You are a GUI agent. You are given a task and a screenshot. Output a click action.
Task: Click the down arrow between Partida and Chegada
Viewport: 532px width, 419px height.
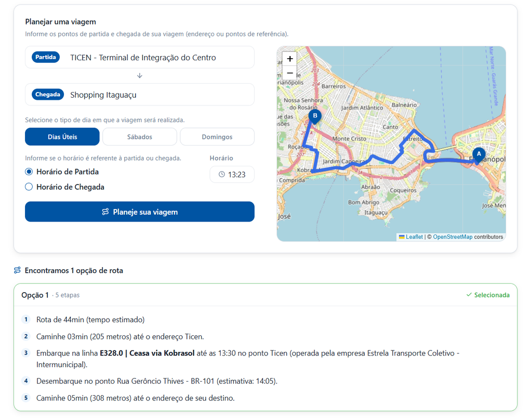pyautogui.click(x=139, y=76)
